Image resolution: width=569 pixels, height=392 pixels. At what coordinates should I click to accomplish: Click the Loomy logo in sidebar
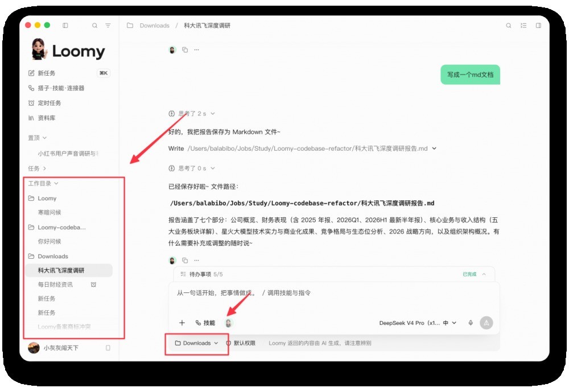(68, 49)
